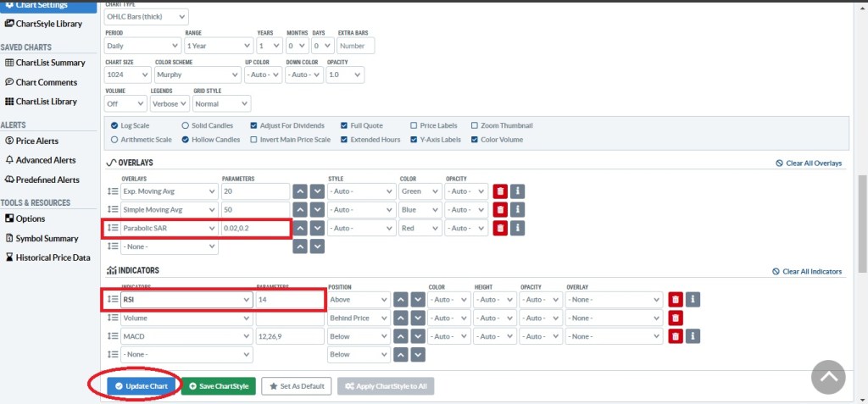Toggle the Adjust For Dividends checkbox
Viewport: 868px width, 404px height.
255,125
